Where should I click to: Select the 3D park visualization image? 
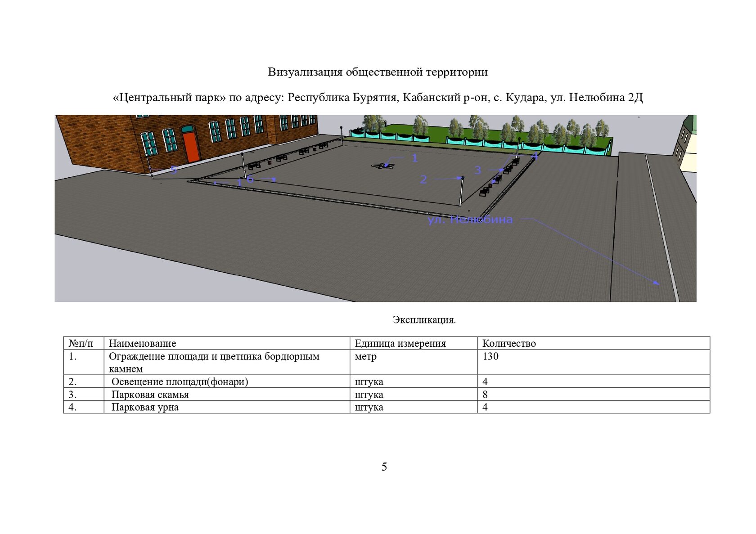tap(375, 208)
